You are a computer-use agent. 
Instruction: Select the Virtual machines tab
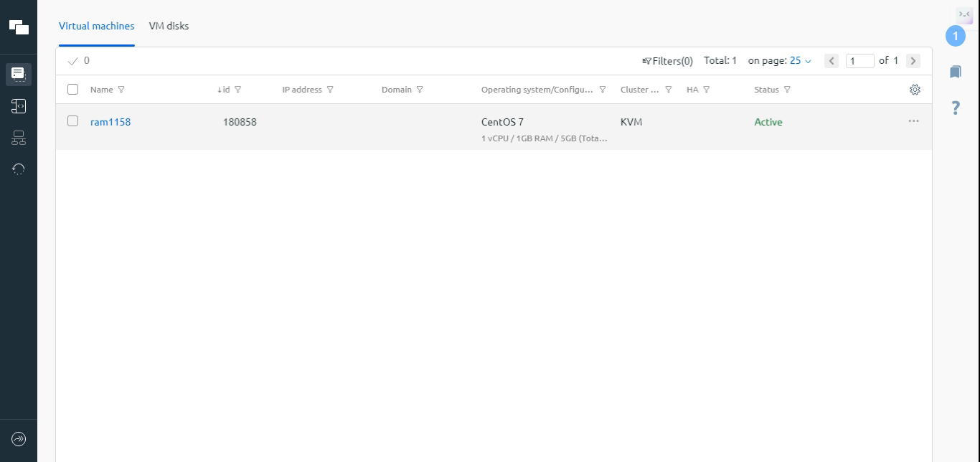pyautogui.click(x=96, y=26)
